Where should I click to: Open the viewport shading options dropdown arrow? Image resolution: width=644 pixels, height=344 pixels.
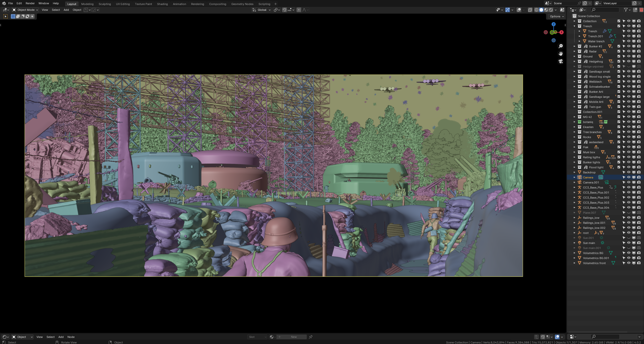(556, 10)
